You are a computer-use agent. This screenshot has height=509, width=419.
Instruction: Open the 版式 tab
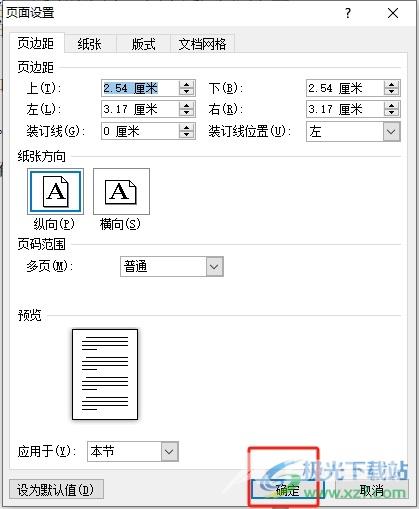point(143,44)
